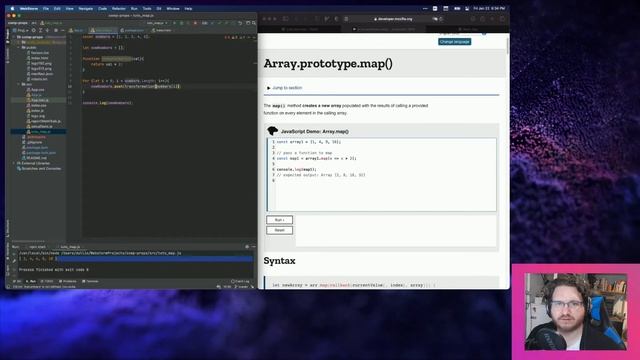Click the green Run icon in WebStorm toolbar
This screenshot has height=360, width=640.
coord(174,23)
